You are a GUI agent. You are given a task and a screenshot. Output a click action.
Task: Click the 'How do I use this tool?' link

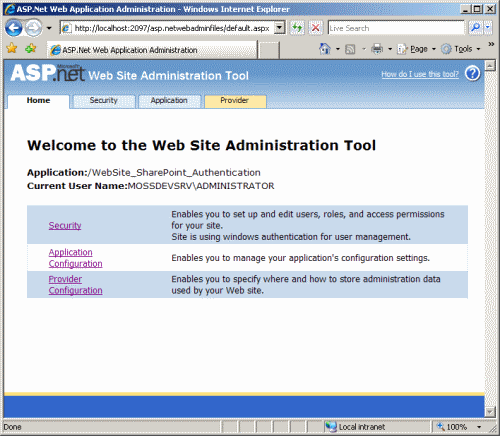coord(420,74)
